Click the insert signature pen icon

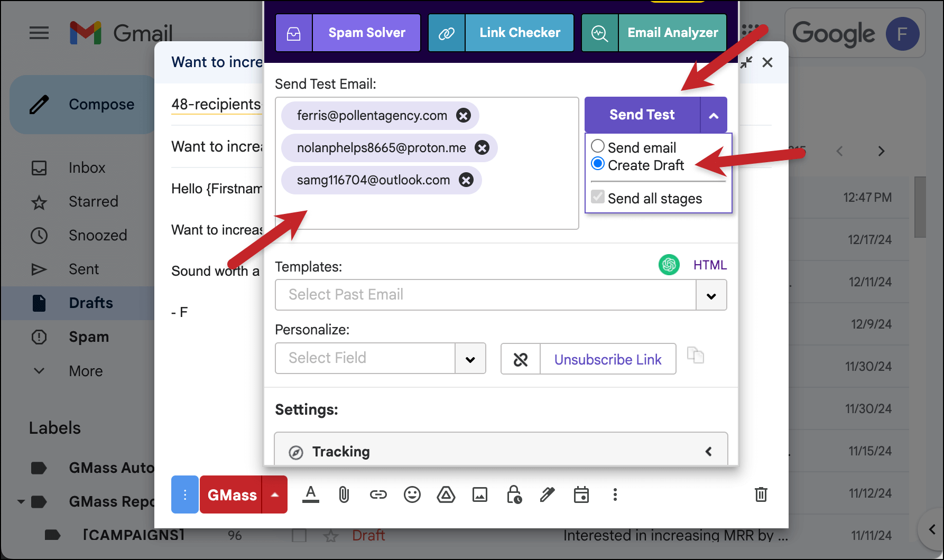pyautogui.click(x=547, y=494)
